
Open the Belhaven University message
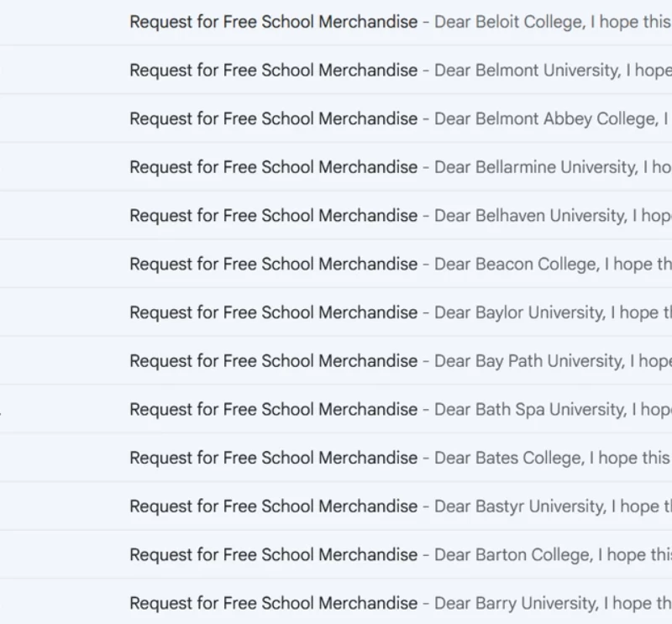coord(336,215)
